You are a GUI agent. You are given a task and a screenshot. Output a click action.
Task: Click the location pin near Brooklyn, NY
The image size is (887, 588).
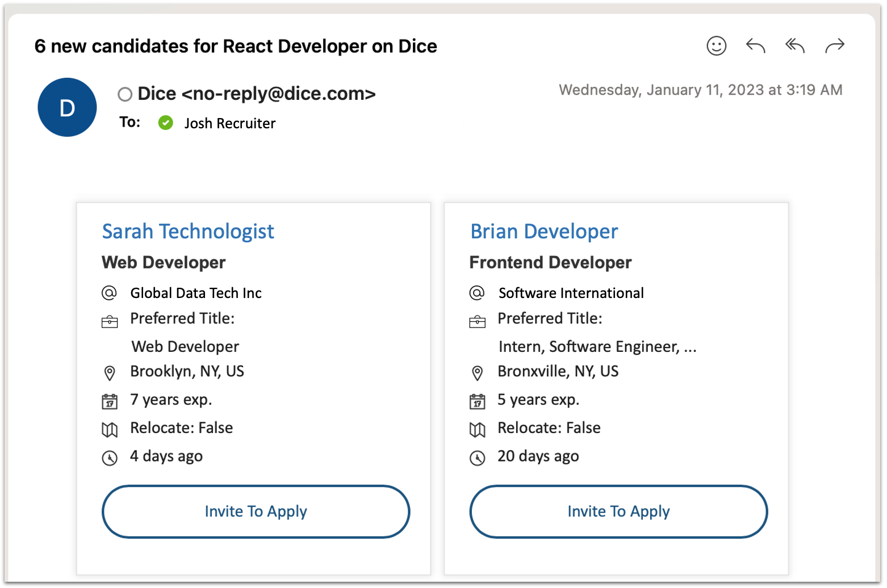point(109,372)
